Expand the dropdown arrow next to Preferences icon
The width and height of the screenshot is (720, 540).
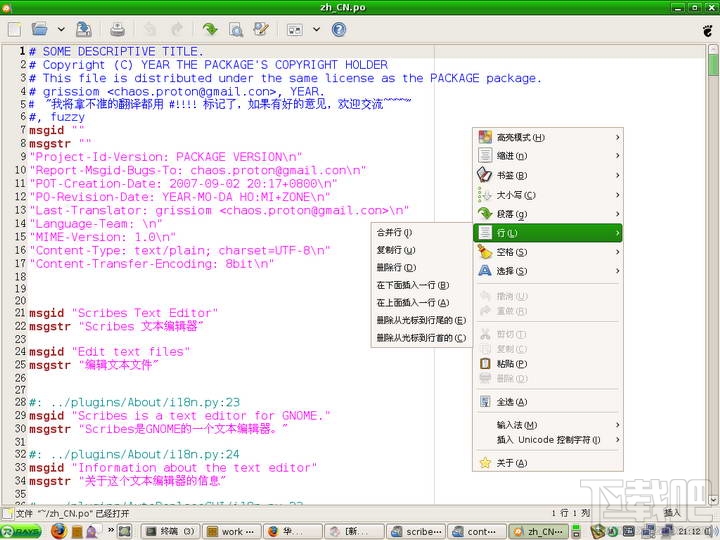click(316, 30)
